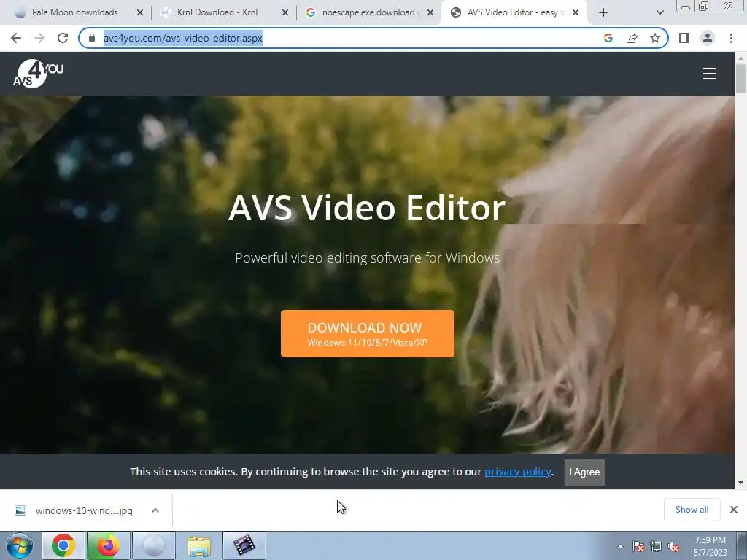This screenshot has width=747, height=560.
Task: Close the Krnl Download tab
Action: click(285, 13)
